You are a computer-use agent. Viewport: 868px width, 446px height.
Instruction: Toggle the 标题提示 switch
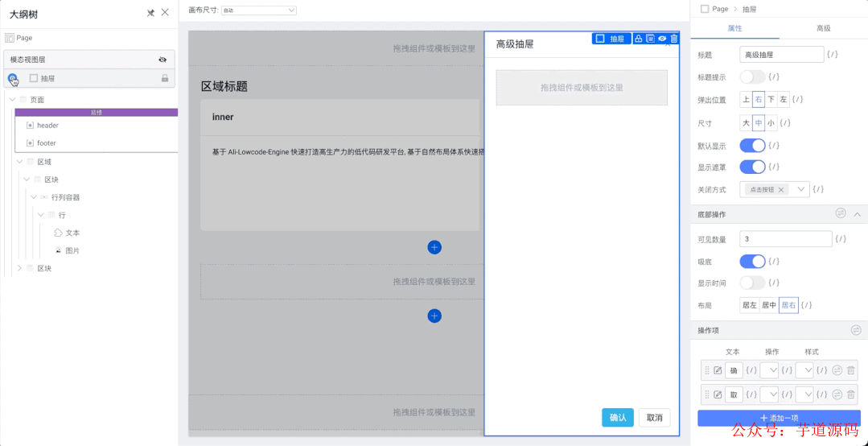point(752,76)
